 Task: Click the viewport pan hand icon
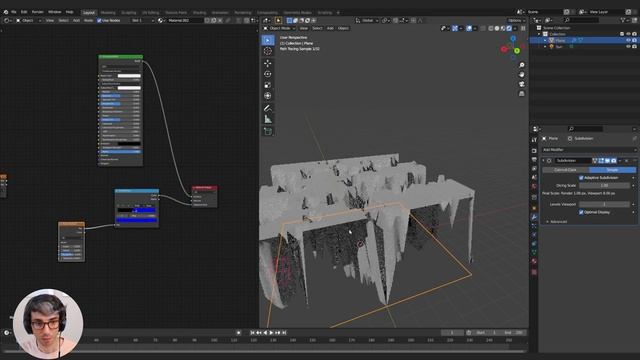[x=522, y=75]
